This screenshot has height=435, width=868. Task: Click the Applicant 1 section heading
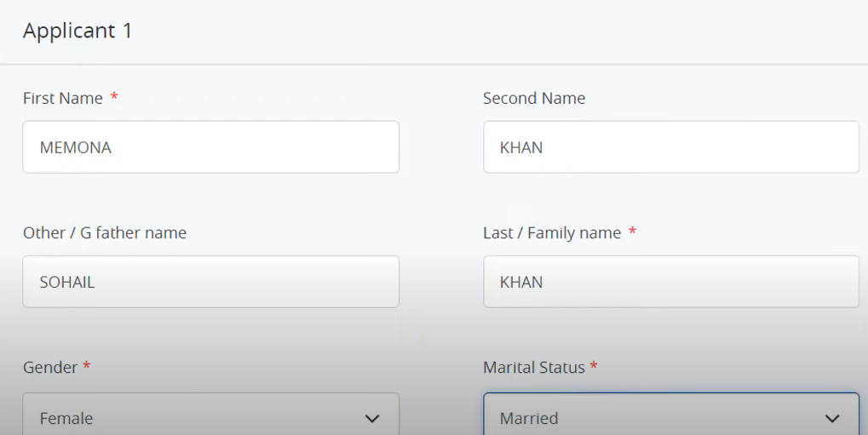[x=78, y=31]
